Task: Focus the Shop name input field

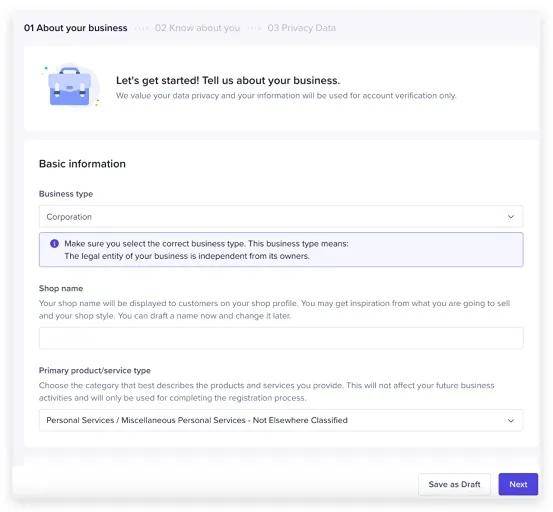Action: 281,338
